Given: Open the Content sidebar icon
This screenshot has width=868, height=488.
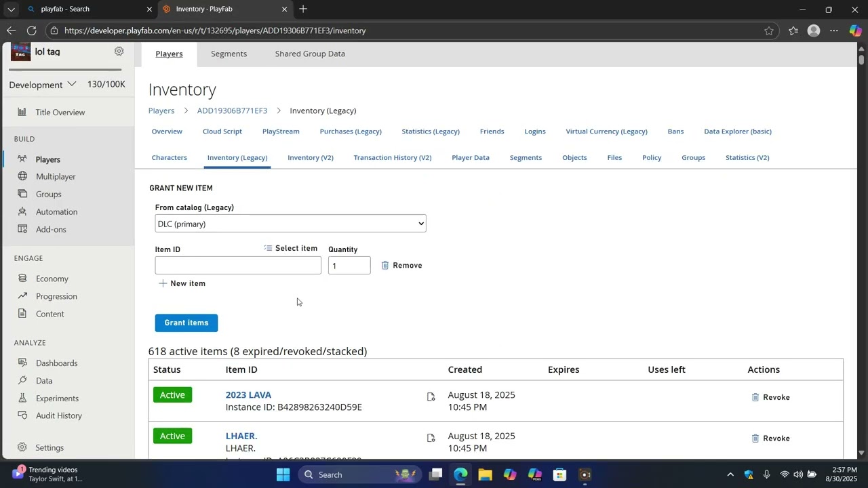Looking at the screenshot, I should 22,314.
